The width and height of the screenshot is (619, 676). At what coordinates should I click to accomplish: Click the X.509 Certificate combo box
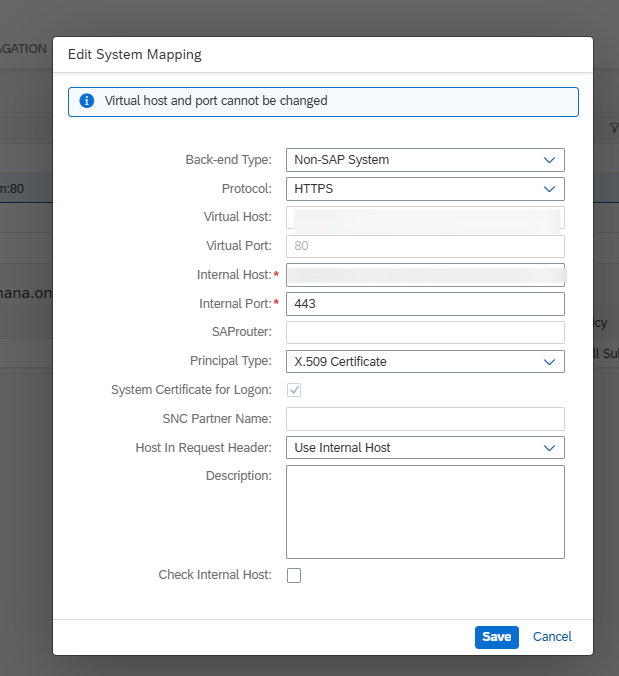[425, 361]
